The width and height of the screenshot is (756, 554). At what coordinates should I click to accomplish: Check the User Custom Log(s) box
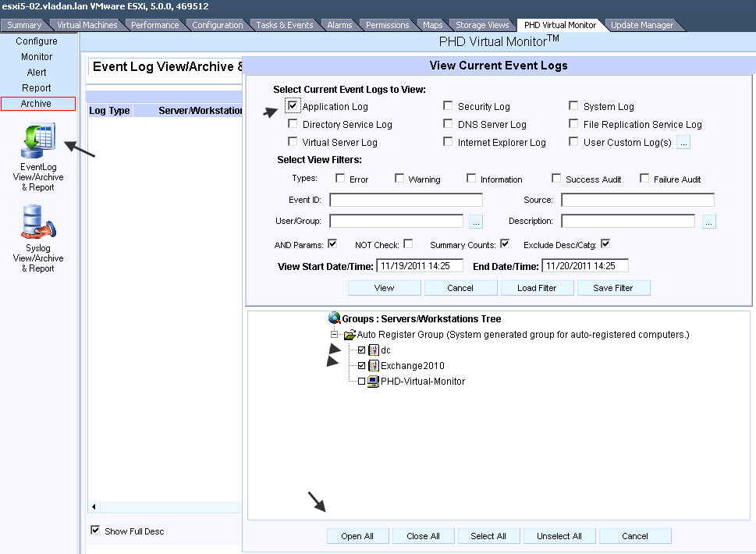coord(573,141)
